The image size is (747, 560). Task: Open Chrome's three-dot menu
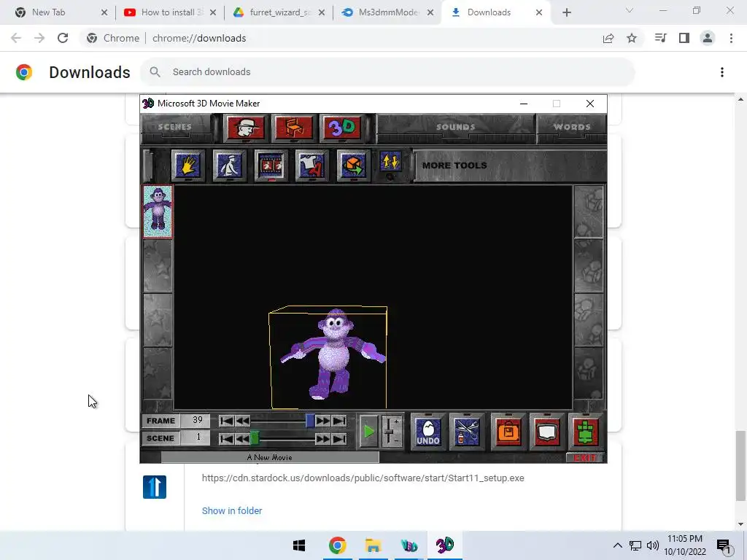click(731, 38)
